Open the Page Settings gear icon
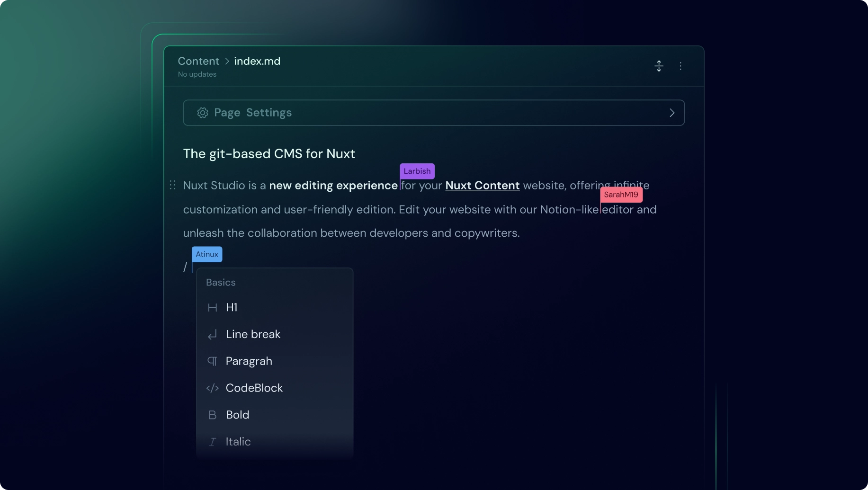 pyautogui.click(x=202, y=113)
